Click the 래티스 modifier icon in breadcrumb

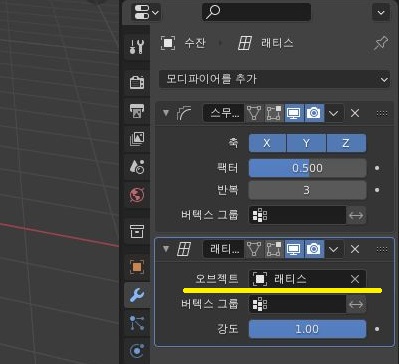[x=245, y=43]
